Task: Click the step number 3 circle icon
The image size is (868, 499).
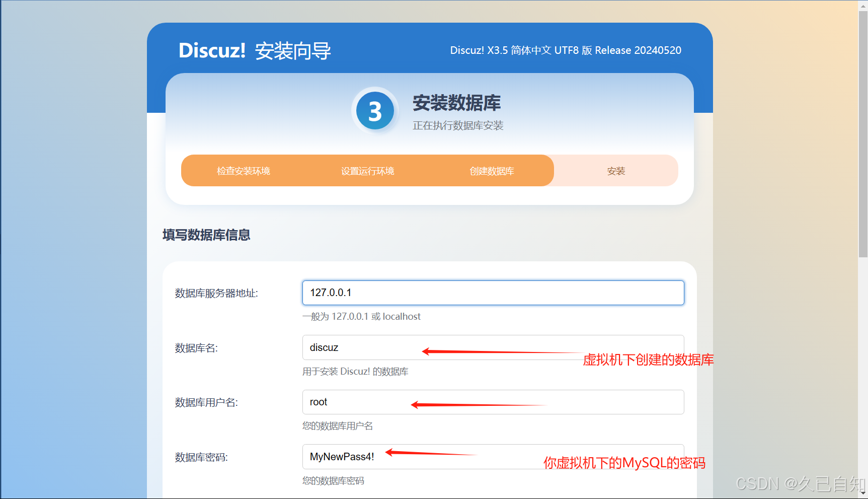Action: coord(375,111)
